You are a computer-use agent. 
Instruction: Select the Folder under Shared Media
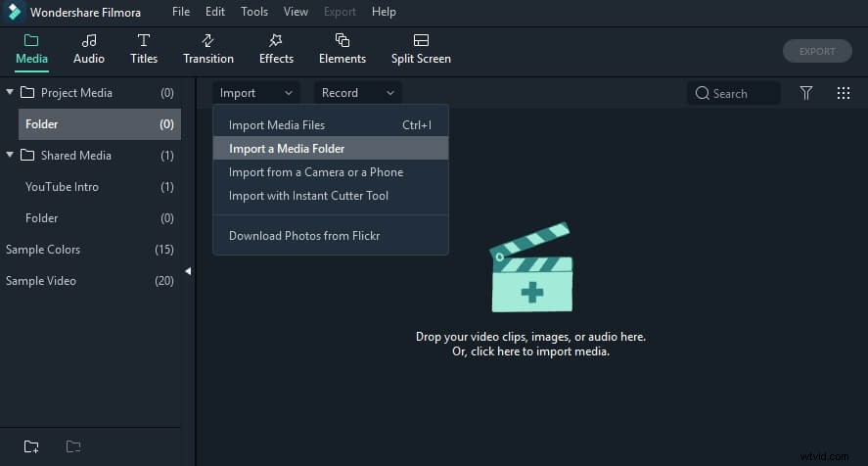point(100,218)
